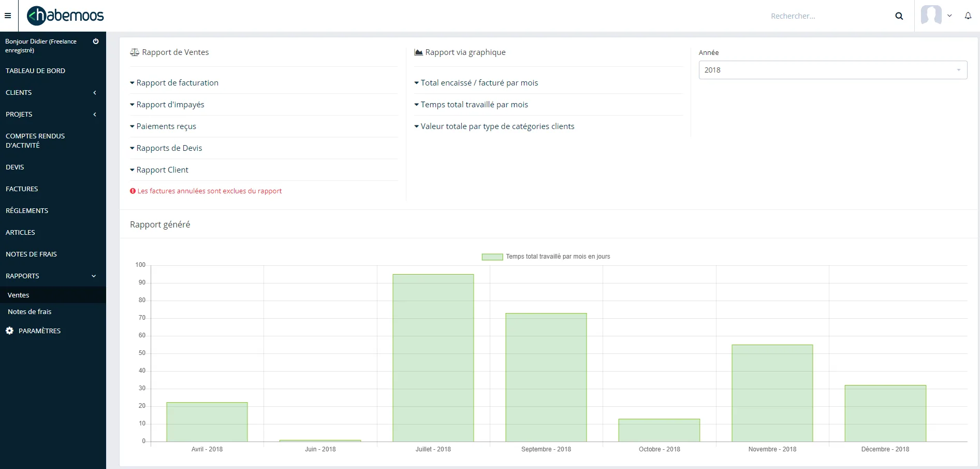980x469 pixels.
Task: Open the Habemoos logo home link
Action: click(65, 16)
